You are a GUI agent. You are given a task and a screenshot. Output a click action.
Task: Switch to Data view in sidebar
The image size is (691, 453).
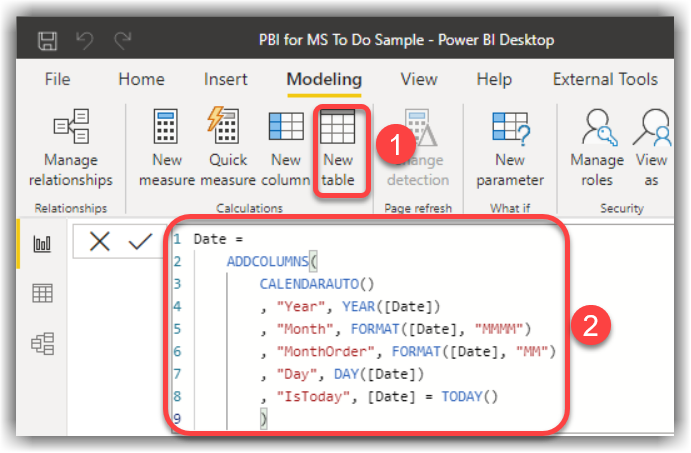click(x=42, y=293)
